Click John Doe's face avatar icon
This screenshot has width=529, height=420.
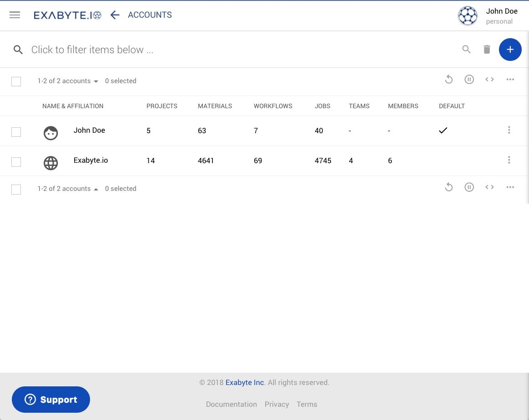(x=50, y=133)
